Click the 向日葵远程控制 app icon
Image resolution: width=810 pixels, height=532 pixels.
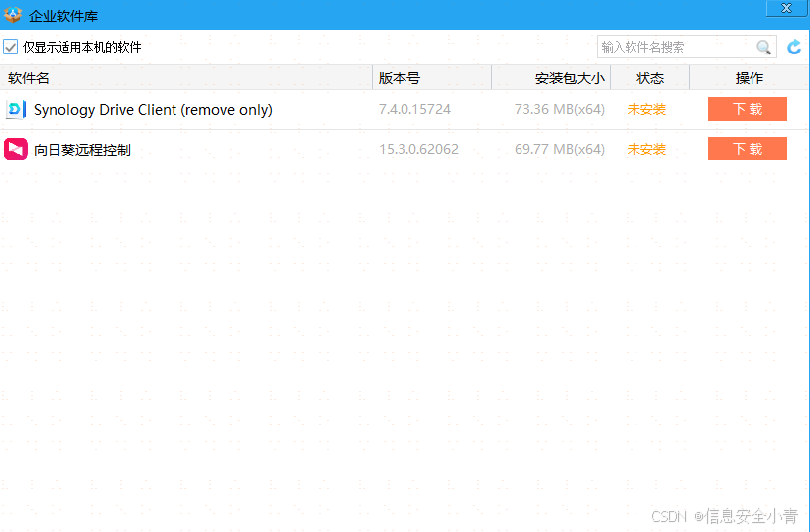tap(16, 150)
